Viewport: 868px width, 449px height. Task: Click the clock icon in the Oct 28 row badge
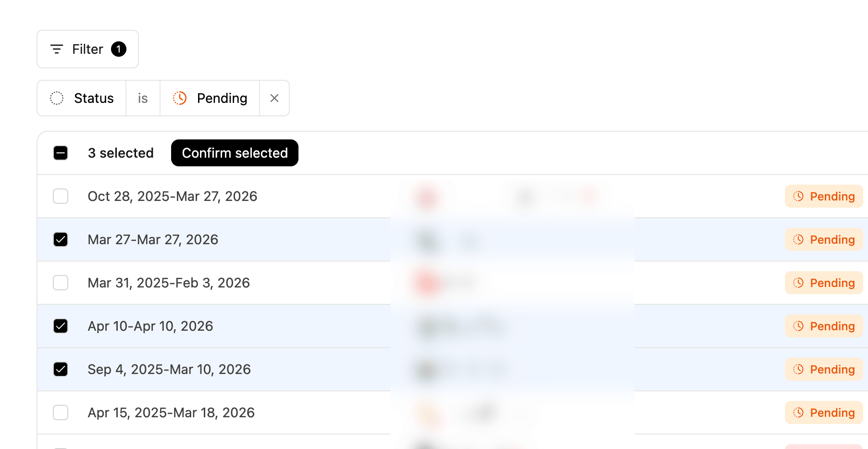point(798,196)
